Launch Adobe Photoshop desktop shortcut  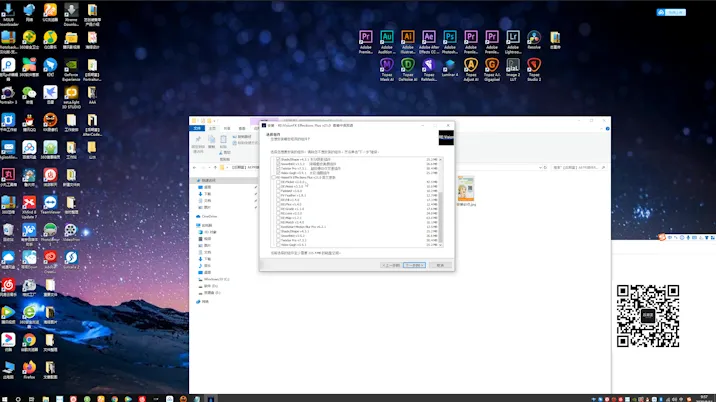pos(450,38)
